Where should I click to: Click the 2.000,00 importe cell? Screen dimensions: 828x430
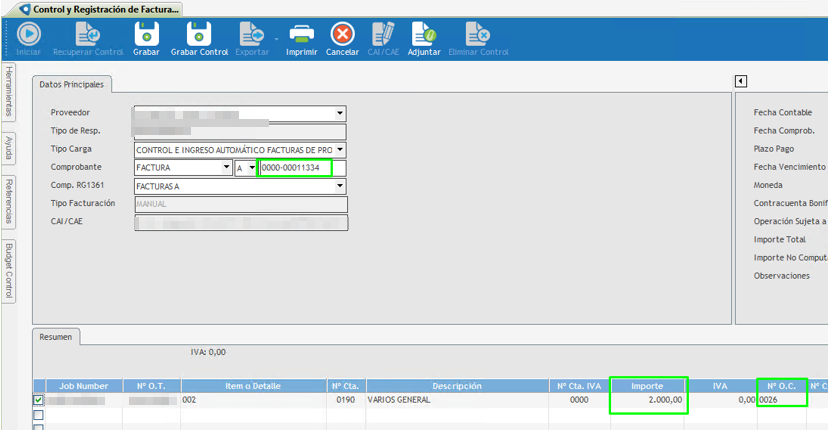point(647,400)
